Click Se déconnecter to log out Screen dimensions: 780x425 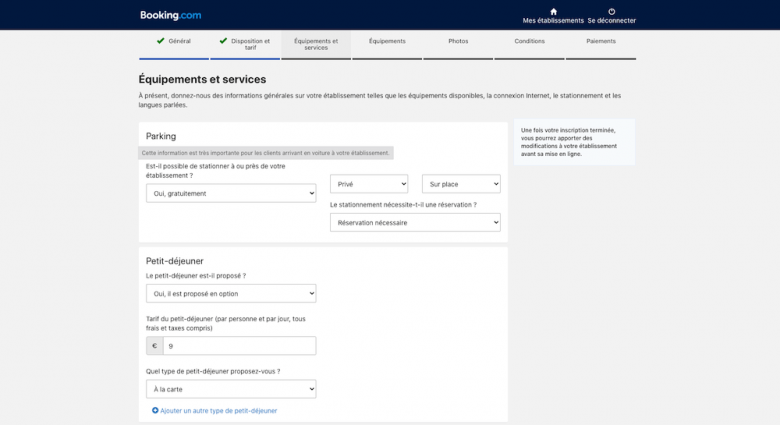(611, 20)
